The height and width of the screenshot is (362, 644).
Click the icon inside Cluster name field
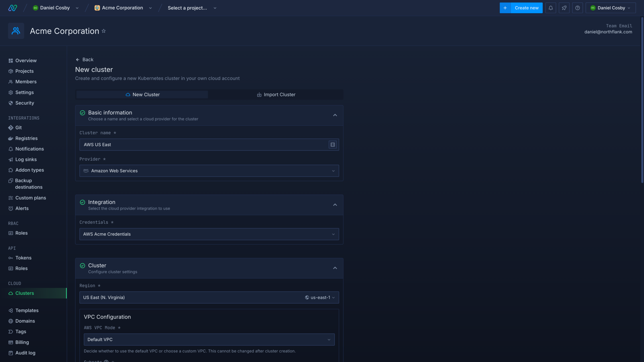click(332, 144)
